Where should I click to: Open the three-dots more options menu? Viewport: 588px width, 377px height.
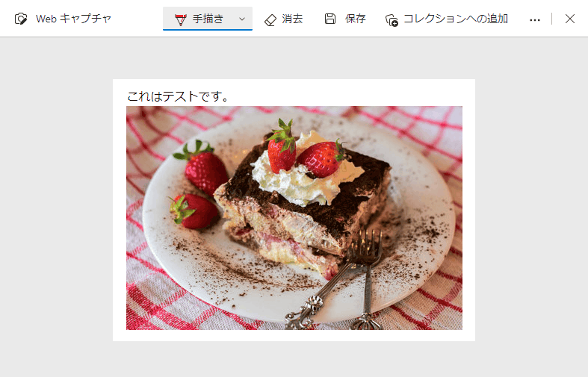click(x=535, y=20)
